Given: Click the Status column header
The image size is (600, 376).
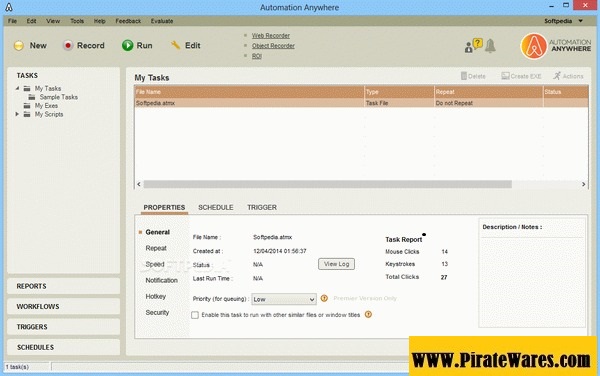Looking at the screenshot, I should coord(566,92).
